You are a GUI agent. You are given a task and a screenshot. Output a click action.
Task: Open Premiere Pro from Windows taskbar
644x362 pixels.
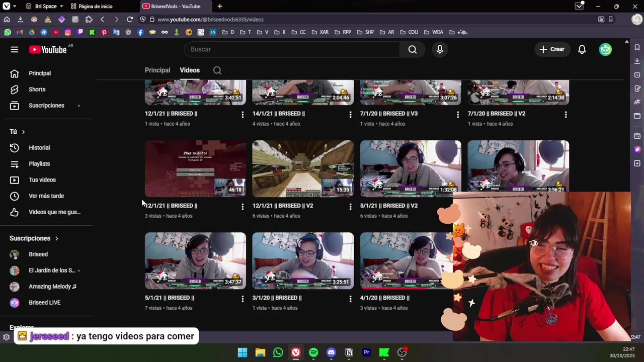point(367,352)
